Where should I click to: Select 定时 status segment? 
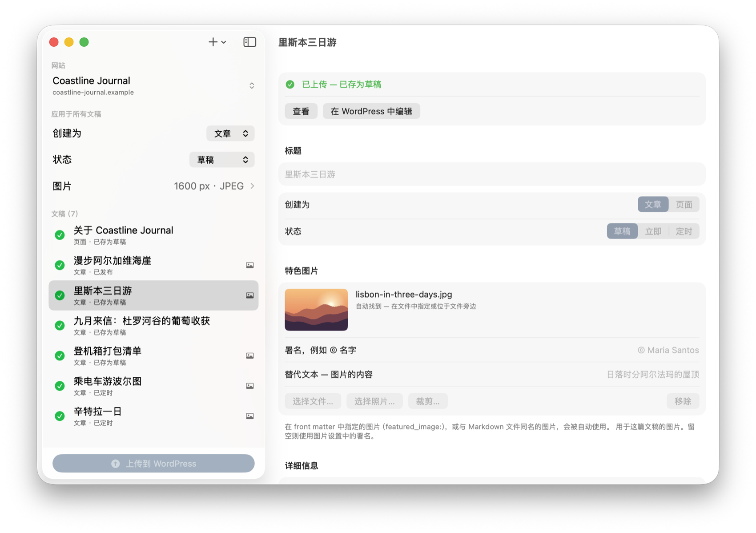pos(684,231)
